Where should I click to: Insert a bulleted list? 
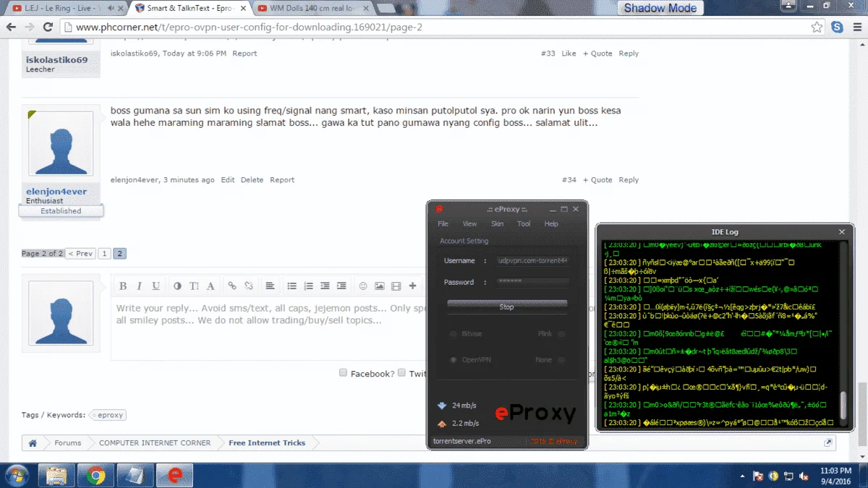[292, 286]
